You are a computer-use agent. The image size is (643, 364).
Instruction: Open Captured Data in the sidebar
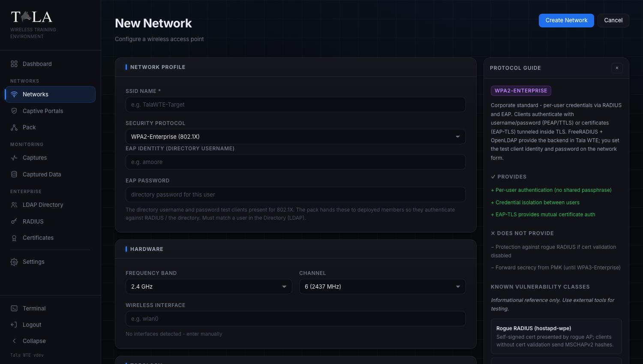(50, 174)
